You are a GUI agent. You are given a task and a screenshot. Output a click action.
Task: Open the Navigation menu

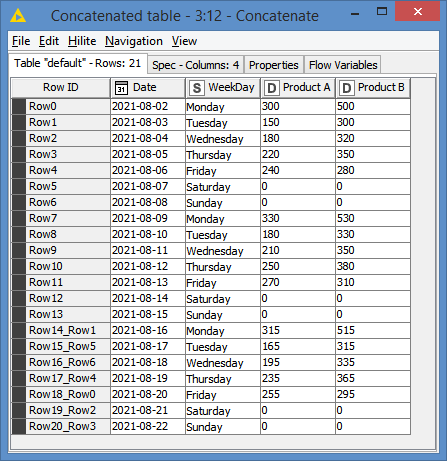(134, 41)
